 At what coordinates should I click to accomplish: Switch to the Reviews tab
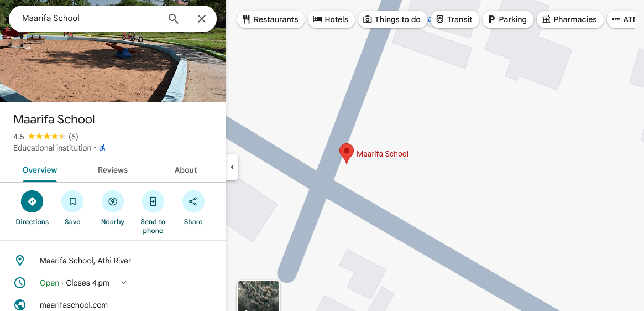[113, 170]
